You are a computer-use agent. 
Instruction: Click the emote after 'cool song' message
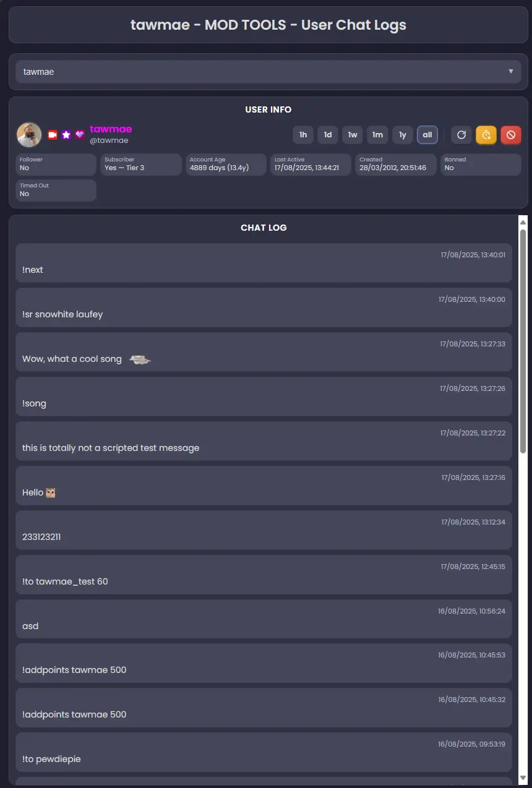tap(140, 359)
